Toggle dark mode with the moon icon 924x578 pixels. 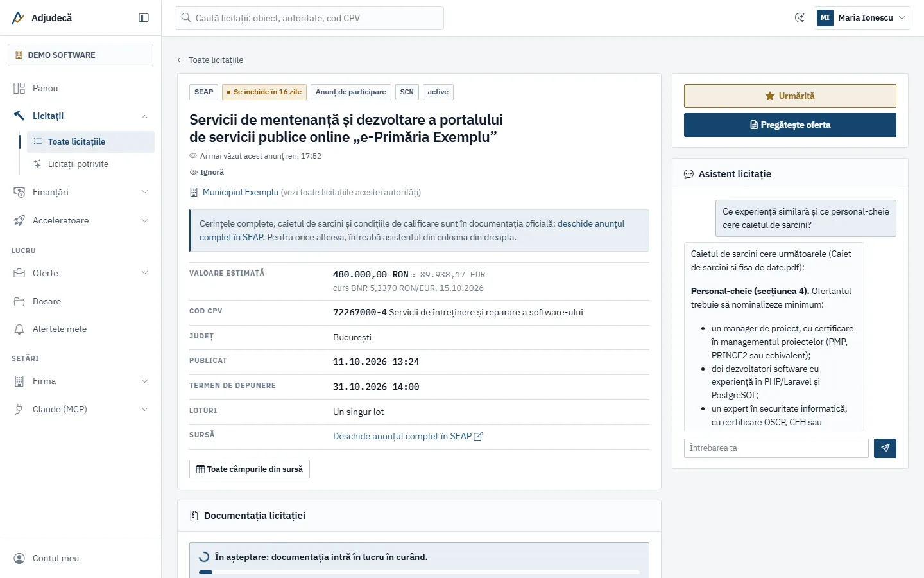click(x=800, y=18)
